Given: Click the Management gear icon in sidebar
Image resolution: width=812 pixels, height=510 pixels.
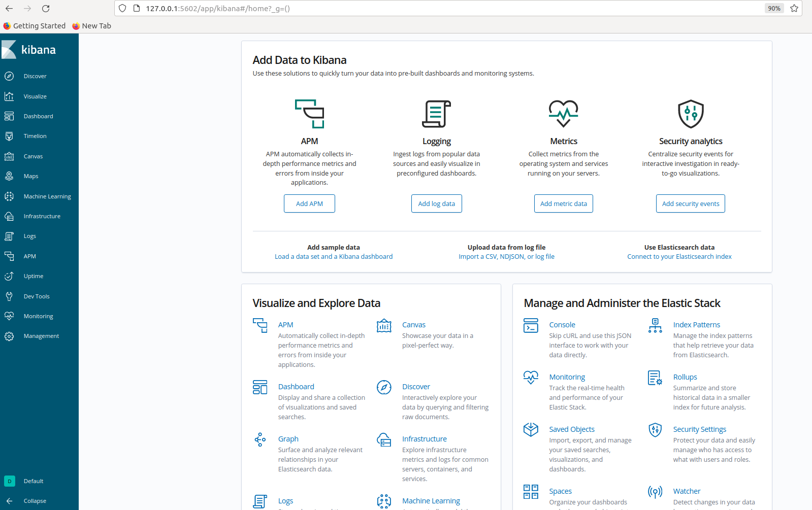Looking at the screenshot, I should point(9,336).
